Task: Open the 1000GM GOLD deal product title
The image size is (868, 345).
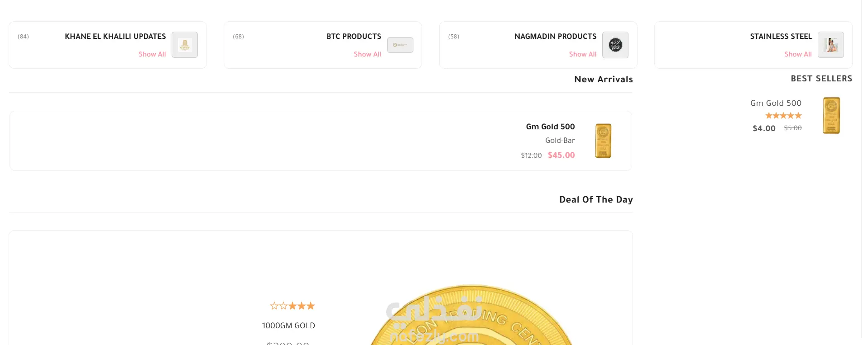Action: coord(288,326)
